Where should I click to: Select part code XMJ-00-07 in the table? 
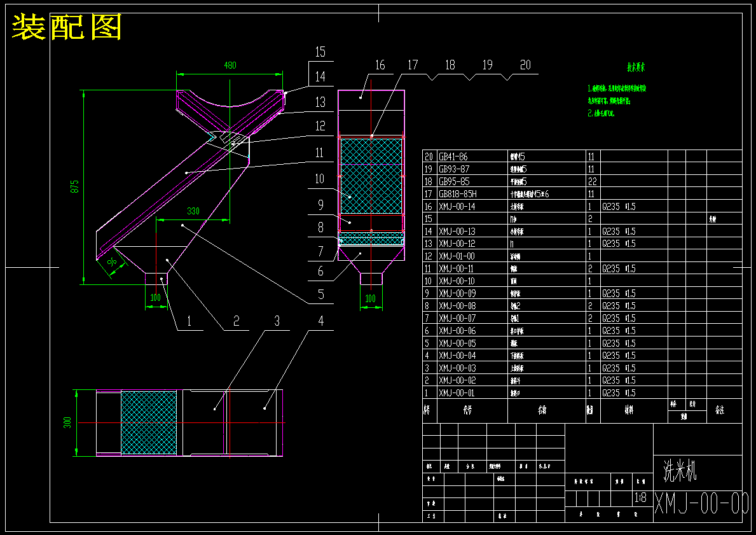tap(457, 319)
